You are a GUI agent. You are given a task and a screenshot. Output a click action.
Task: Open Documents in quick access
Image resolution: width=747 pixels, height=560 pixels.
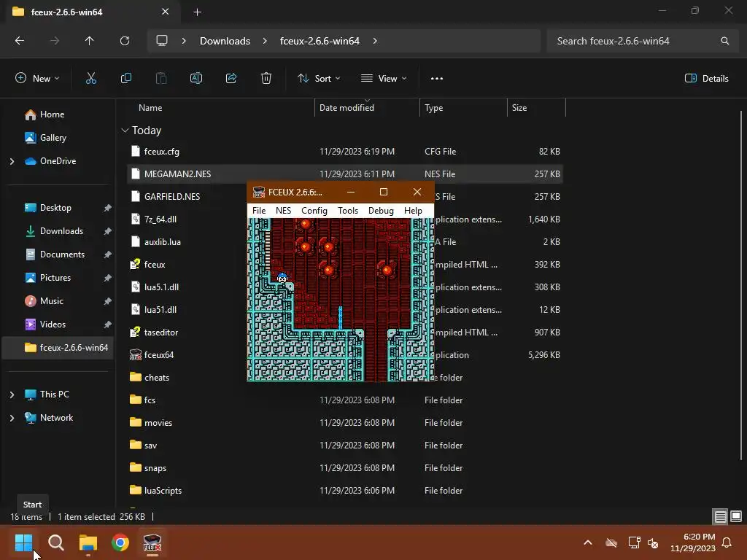click(62, 254)
